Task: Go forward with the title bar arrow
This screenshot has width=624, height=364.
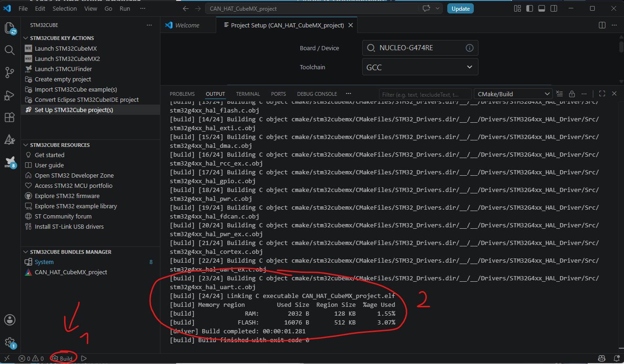Action: click(199, 8)
